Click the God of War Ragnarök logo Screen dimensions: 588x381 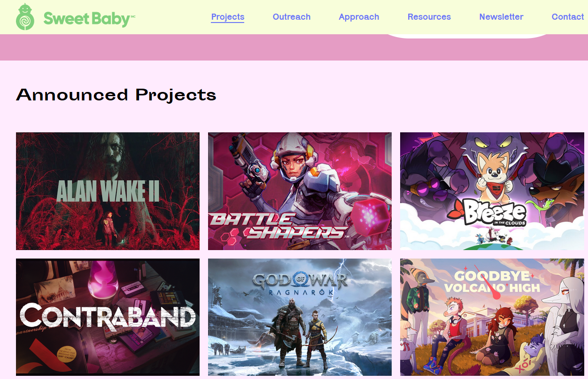(x=300, y=283)
